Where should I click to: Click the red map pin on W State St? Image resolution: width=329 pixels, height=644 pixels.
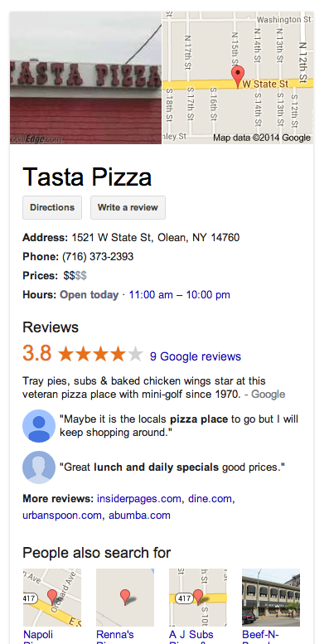tap(238, 77)
